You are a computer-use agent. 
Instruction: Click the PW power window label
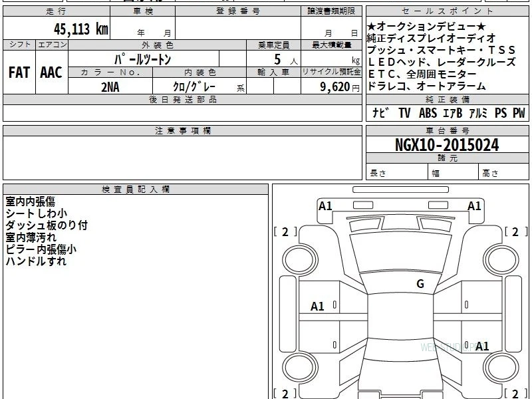[519, 113]
